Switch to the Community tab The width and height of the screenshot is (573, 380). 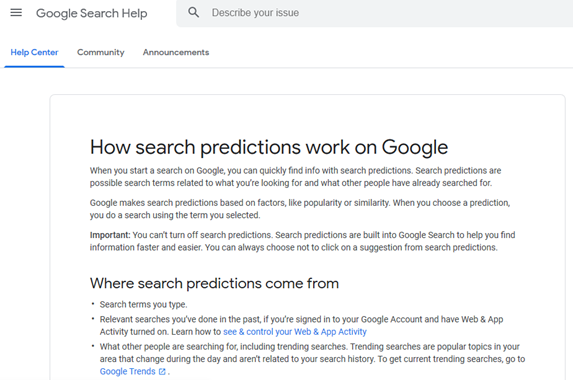click(100, 52)
